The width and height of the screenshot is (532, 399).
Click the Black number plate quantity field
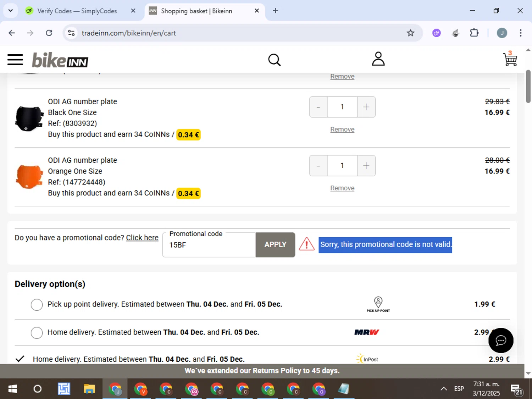(x=342, y=107)
